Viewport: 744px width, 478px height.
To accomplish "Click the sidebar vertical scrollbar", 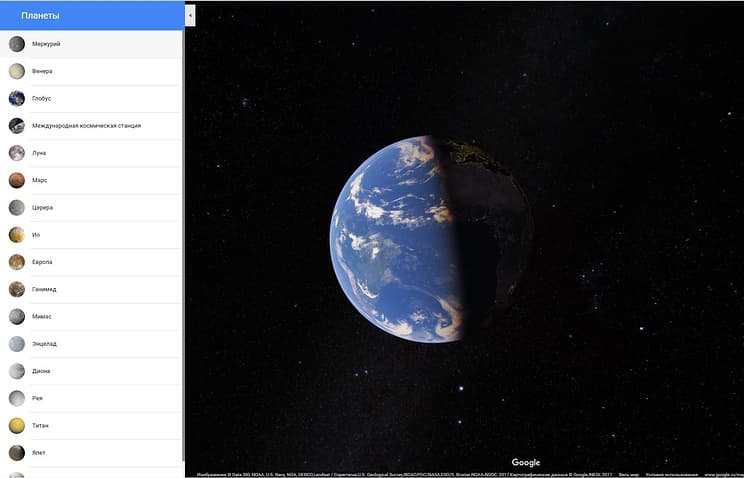I will coord(183,245).
